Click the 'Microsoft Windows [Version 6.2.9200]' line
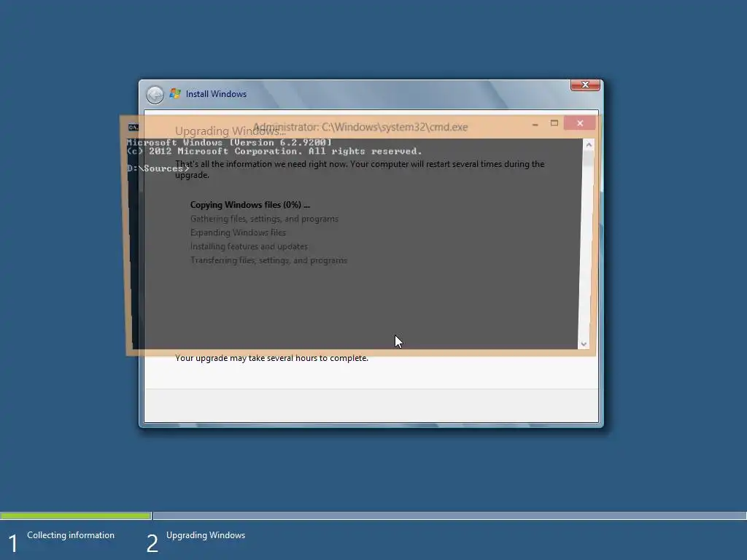 pos(229,142)
